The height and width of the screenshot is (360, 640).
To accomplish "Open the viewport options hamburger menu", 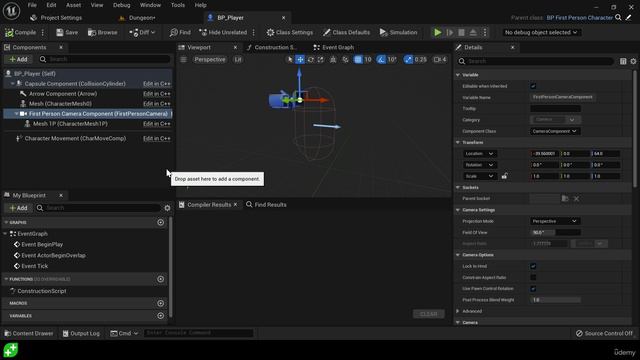I will (x=184, y=60).
